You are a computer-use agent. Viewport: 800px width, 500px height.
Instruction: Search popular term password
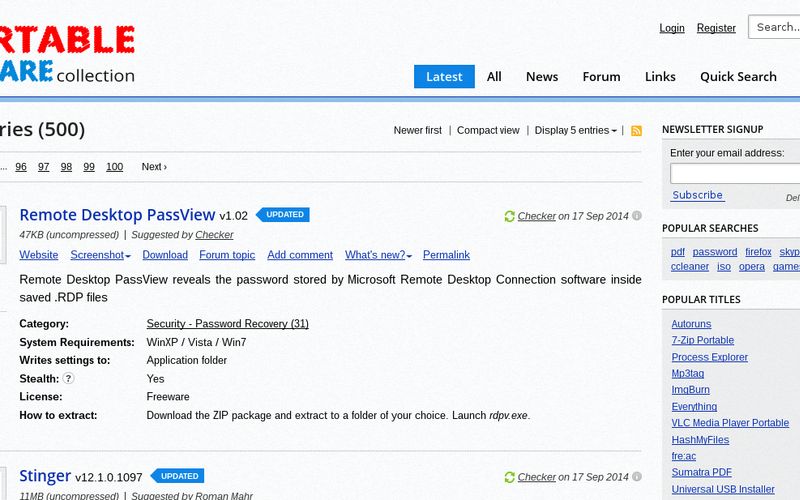pyautogui.click(x=715, y=252)
